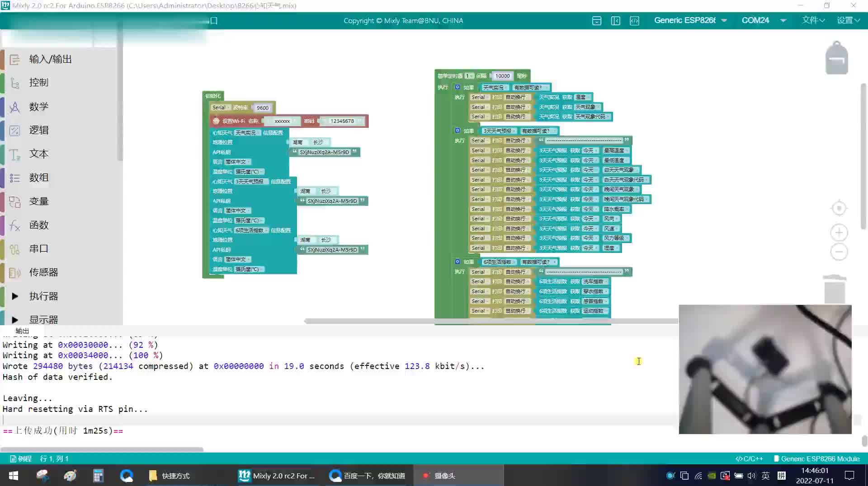The height and width of the screenshot is (486, 868).
Task: Switch to 百度一下 browser taskbar item
Action: [368, 476]
